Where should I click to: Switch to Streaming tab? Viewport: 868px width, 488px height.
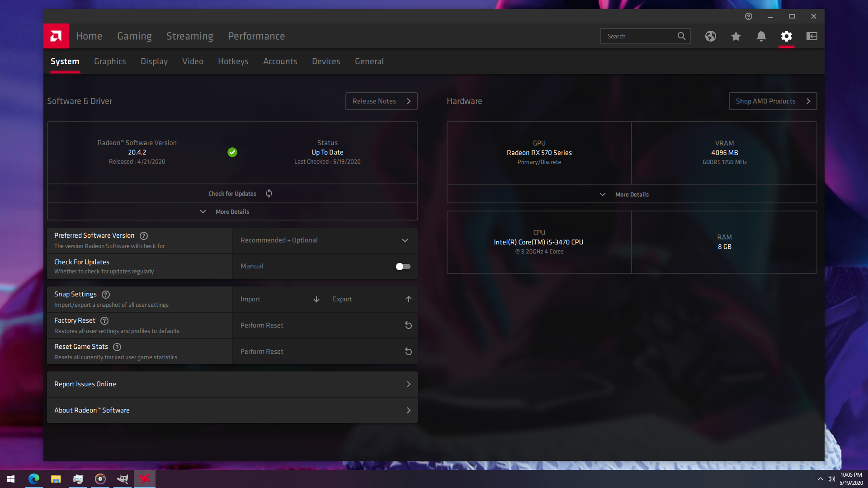(190, 36)
